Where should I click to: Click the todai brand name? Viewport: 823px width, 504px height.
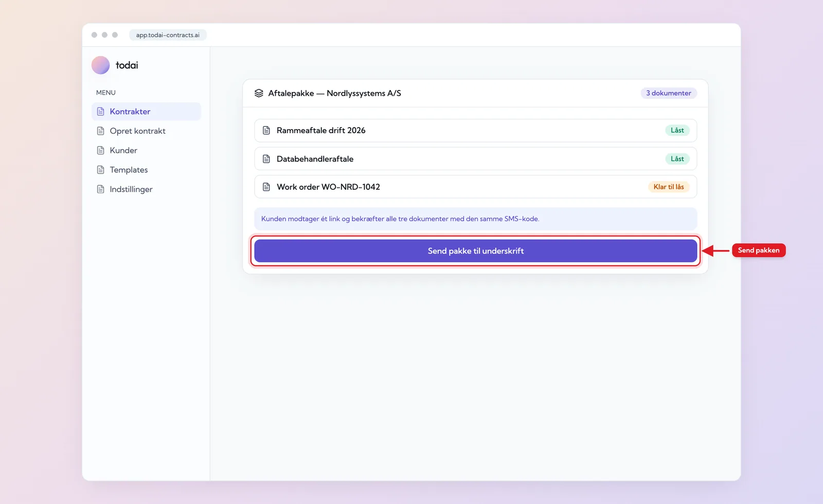pyautogui.click(x=127, y=65)
